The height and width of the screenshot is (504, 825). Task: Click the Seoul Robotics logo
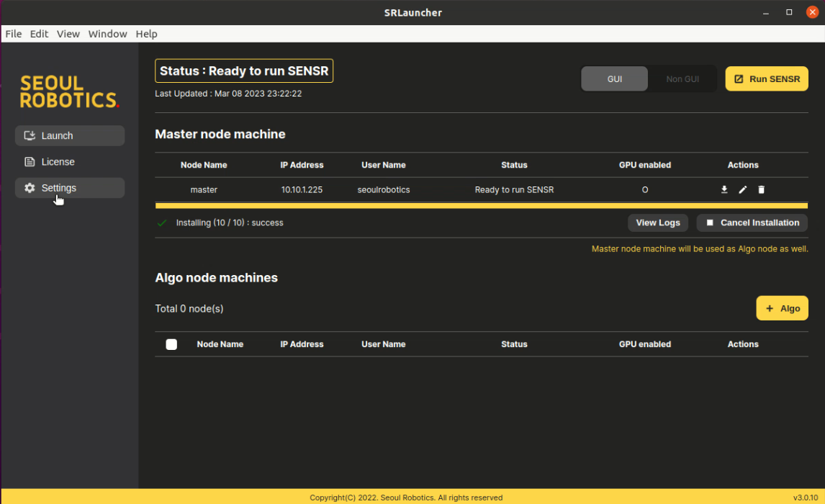69,91
